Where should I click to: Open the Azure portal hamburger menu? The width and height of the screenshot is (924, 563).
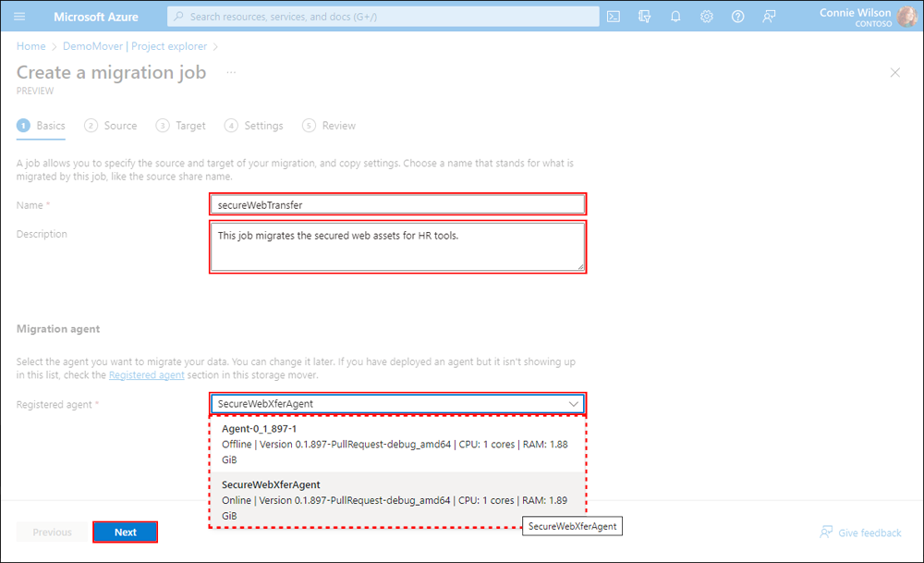coord(19,17)
